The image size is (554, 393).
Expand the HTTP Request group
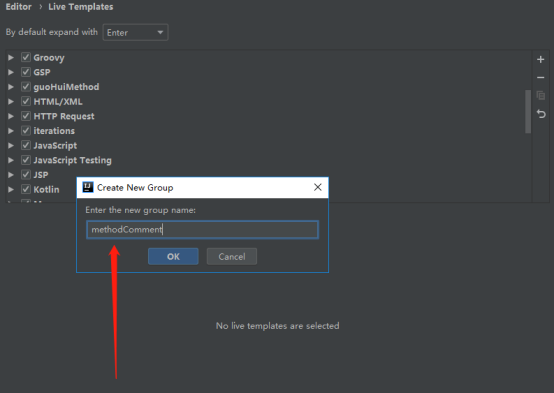[x=11, y=116]
